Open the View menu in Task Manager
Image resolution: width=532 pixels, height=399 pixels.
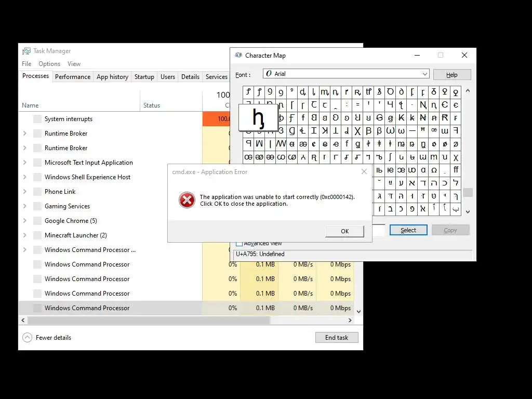tap(74, 64)
